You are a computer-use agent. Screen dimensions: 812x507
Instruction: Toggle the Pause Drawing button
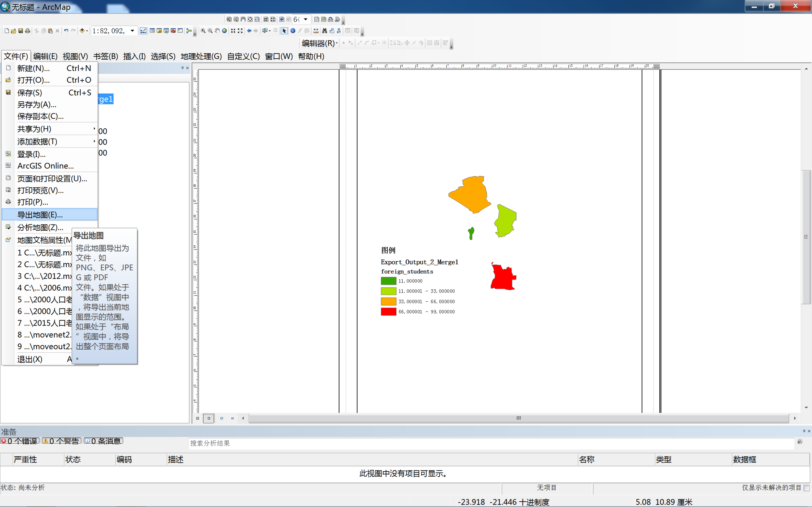(x=232, y=418)
